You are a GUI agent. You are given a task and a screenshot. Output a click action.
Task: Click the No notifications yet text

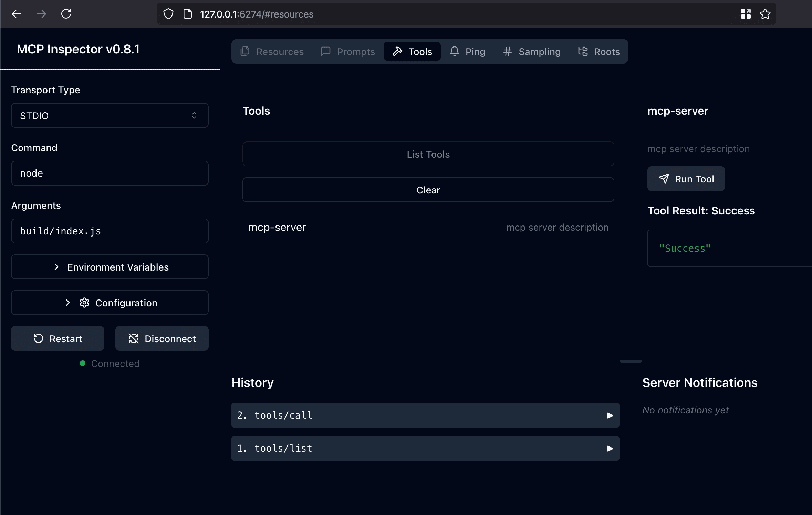pos(685,410)
